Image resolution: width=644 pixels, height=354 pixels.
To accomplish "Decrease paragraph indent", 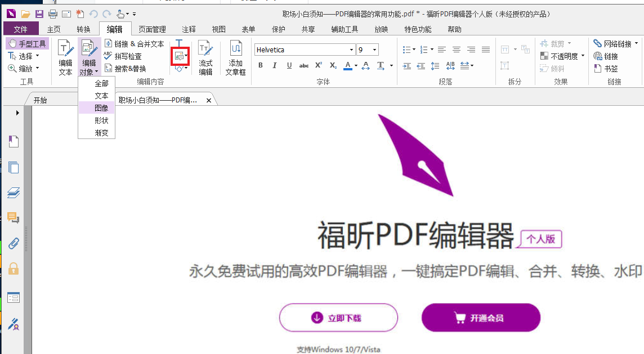I will [421, 66].
